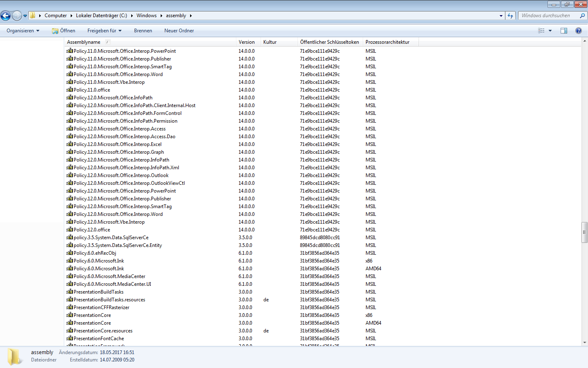
Task: Click icon of Policy.12.0.office
Action: (x=70, y=229)
